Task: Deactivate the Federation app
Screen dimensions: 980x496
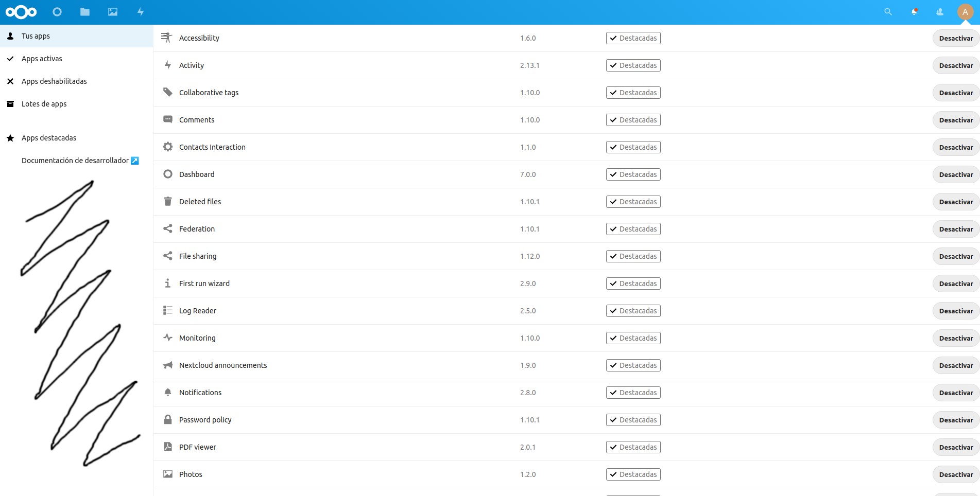Action: click(956, 229)
